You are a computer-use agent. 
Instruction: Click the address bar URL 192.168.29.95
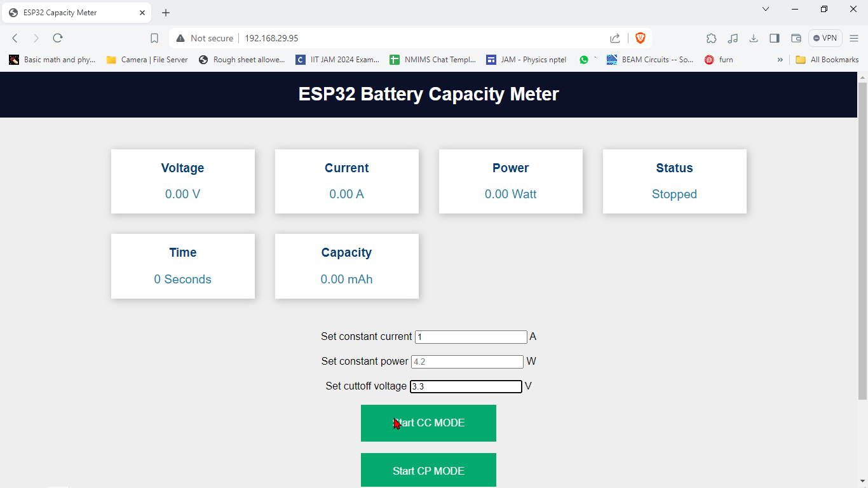click(271, 38)
